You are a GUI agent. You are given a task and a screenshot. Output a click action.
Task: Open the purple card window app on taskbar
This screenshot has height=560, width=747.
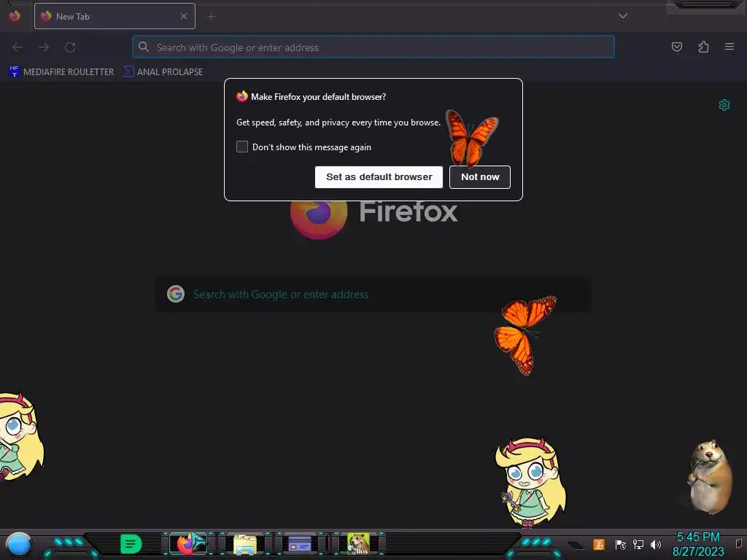pyautogui.click(x=300, y=544)
